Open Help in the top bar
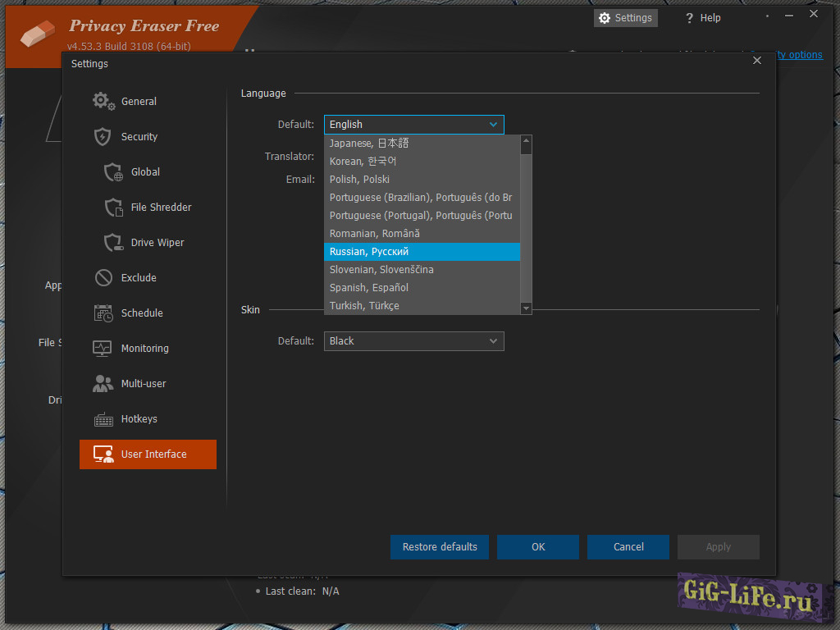The width and height of the screenshot is (840, 630). pos(702,18)
